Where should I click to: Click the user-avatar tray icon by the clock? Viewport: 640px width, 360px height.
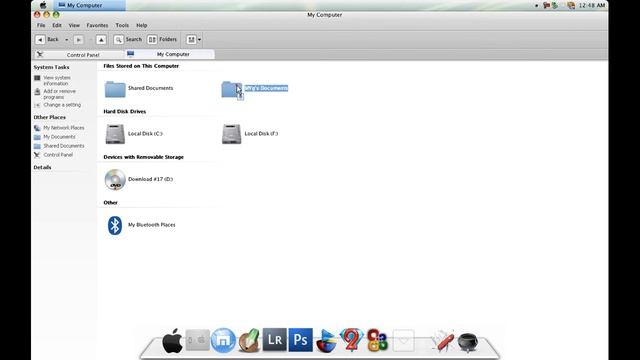coord(571,5)
